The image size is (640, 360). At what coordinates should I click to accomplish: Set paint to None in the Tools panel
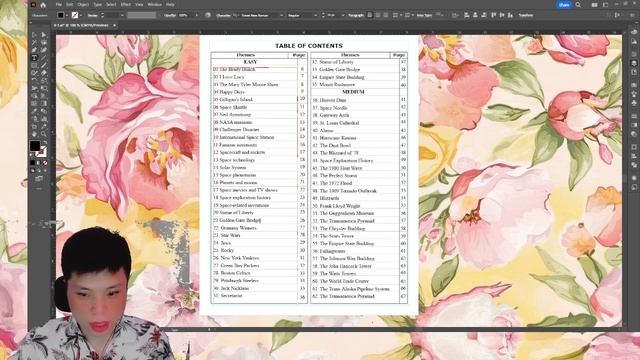[45, 163]
